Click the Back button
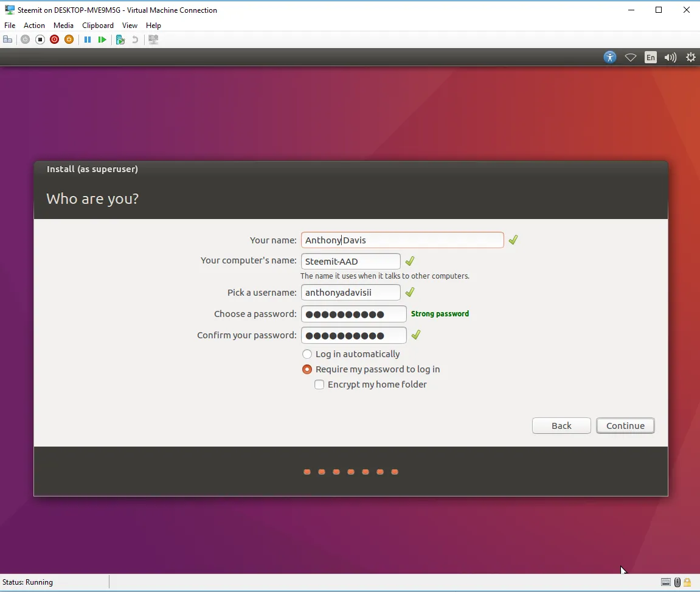The height and width of the screenshot is (592, 700). (561, 426)
